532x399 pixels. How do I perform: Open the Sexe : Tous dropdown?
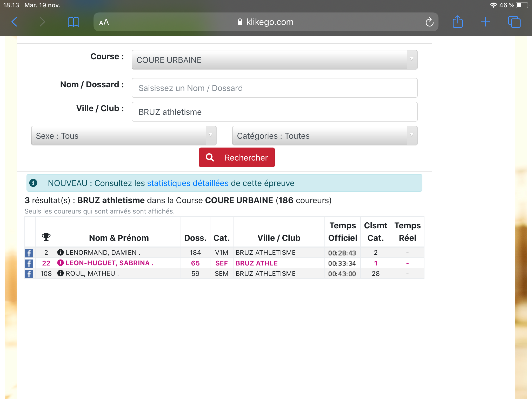pos(124,136)
